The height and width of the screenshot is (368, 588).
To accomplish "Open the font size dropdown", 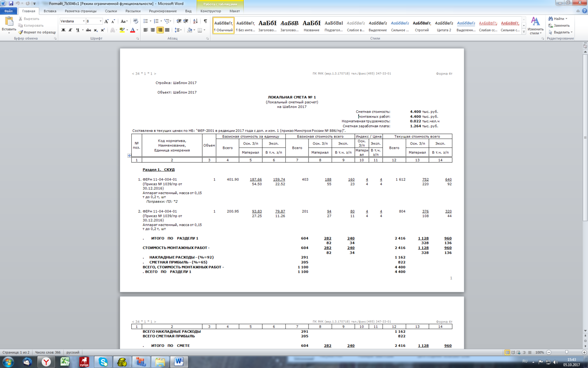I will pos(100,21).
